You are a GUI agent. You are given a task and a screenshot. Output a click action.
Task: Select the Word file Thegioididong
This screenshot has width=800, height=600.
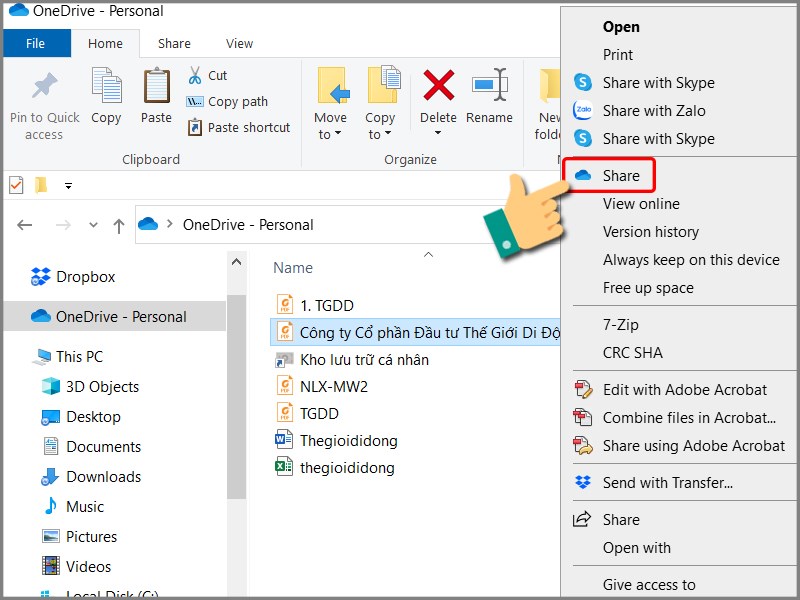[336, 440]
